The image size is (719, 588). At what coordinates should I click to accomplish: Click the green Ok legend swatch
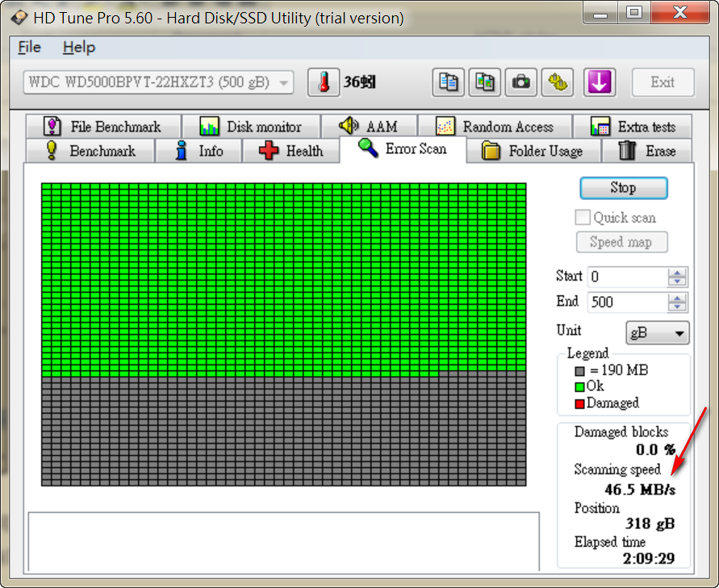point(579,387)
